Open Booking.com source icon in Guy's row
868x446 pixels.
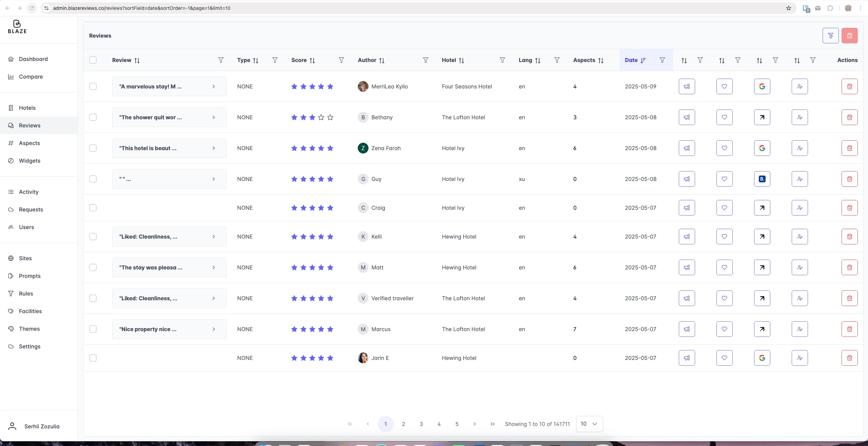[x=762, y=179]
